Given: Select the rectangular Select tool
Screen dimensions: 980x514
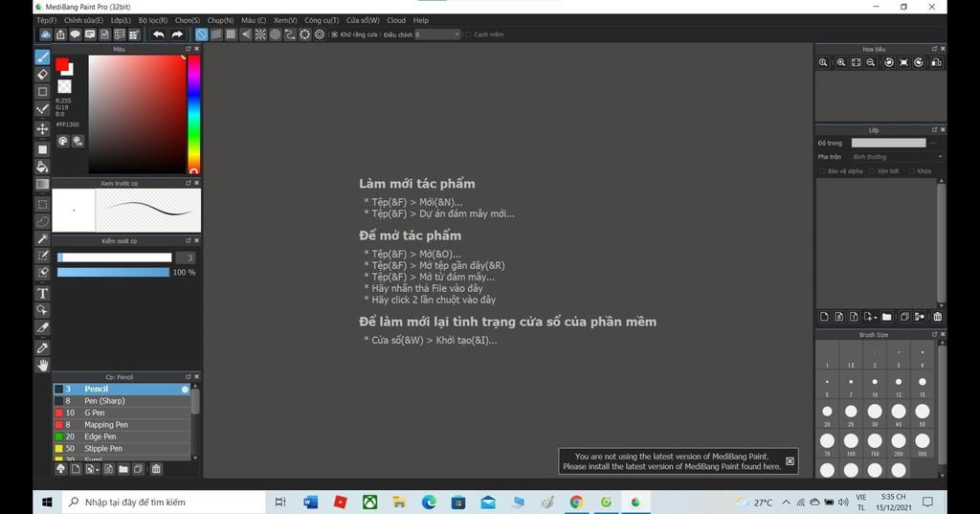Looking at the screenshot, I should 42,205.
